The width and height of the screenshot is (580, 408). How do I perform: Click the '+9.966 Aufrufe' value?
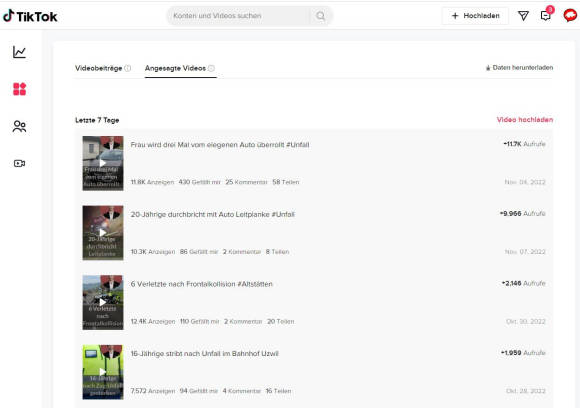coord(522,213)
